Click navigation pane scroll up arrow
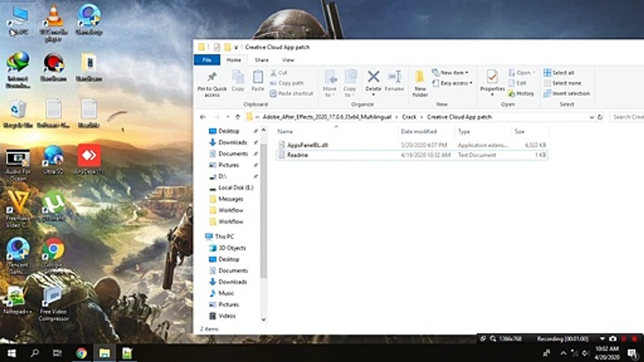 (264, 130)
